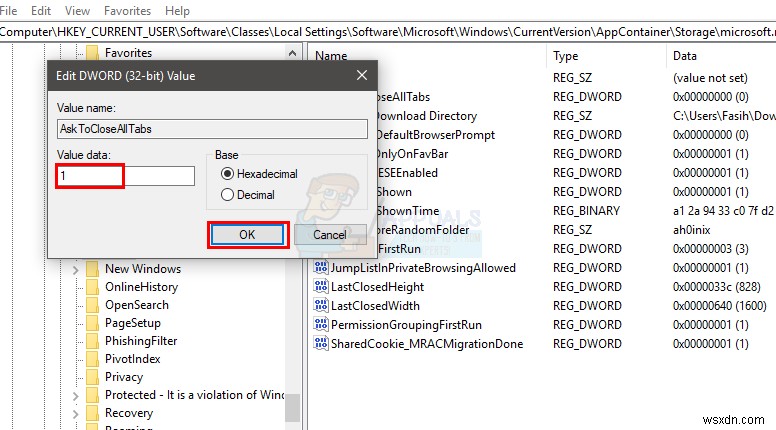Viewport: 776px width, 430px height.
Task: Select the Protected folder icon
Action: 92,395
